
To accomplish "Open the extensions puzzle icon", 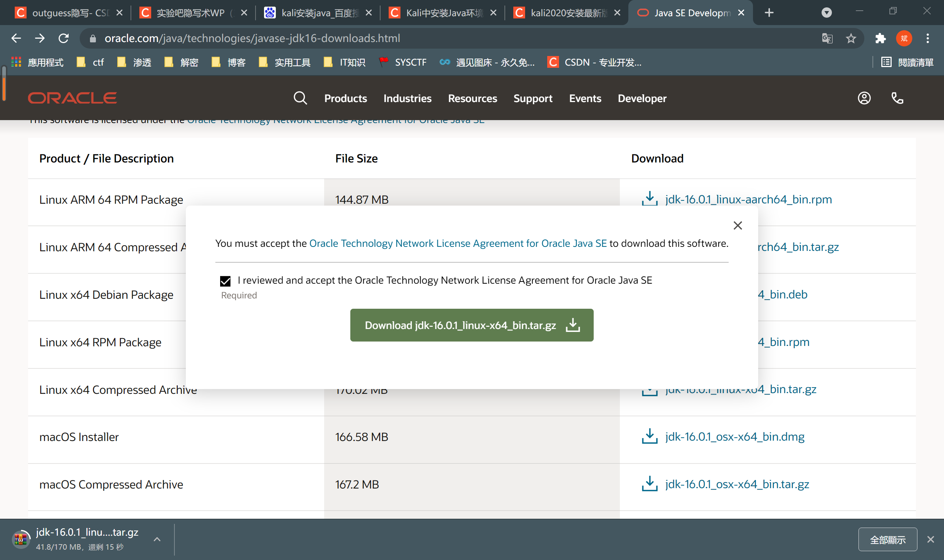I will pos(880,38).
